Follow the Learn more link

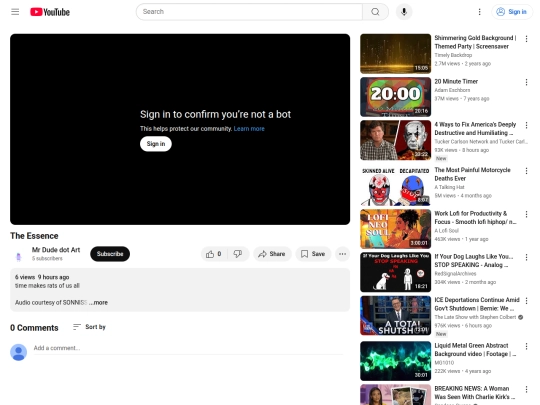coord(249,129)
